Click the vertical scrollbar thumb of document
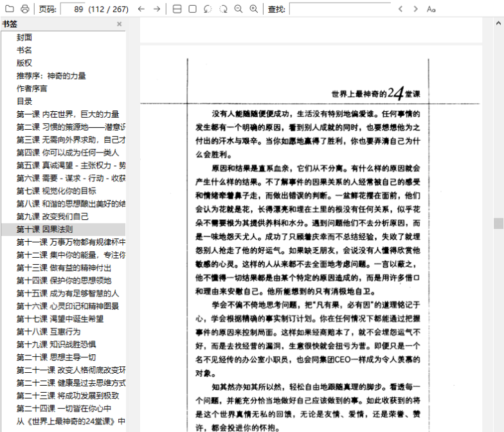 click(498, 222)
